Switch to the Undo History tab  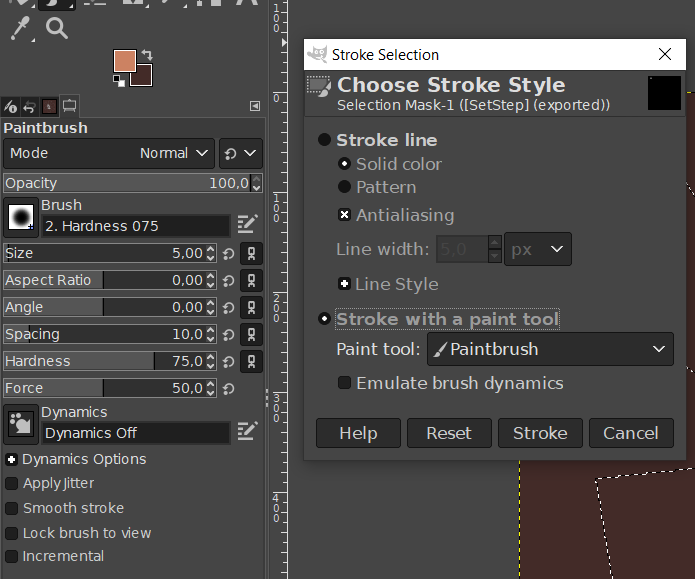click(x=30, y=106)
